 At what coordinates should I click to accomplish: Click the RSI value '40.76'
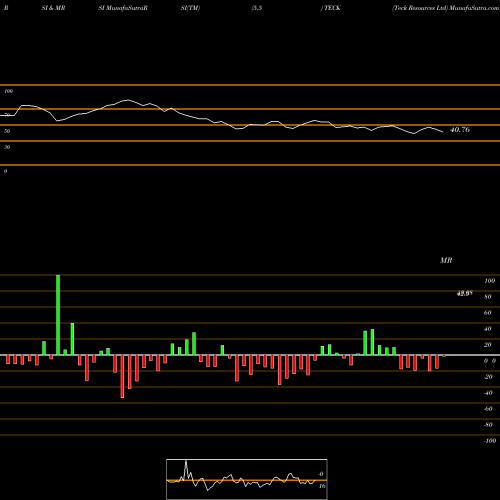[x=460, y=130]
